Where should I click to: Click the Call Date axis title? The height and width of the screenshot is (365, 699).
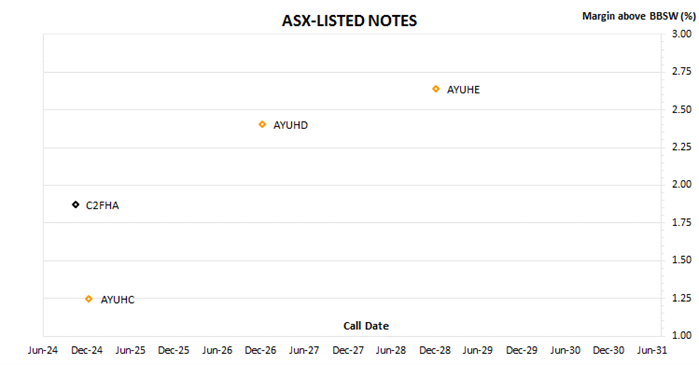pyautogui.click(x=366, y=326)
